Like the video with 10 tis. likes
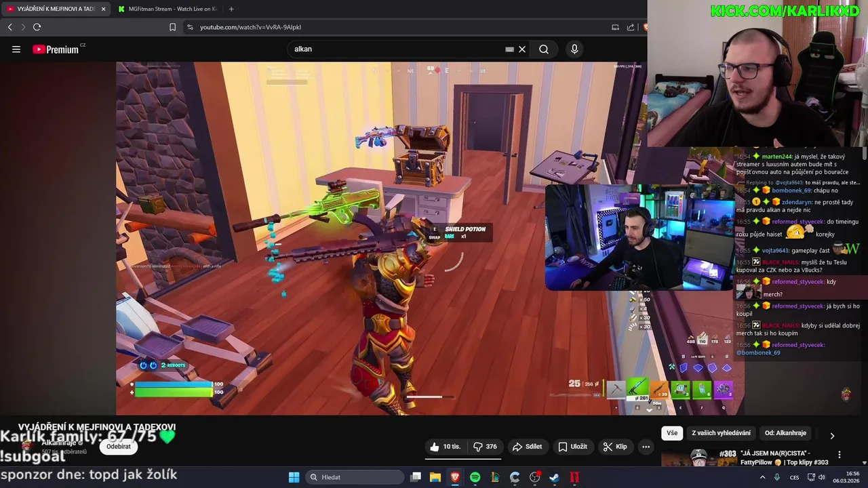 (x=445, y=447)
